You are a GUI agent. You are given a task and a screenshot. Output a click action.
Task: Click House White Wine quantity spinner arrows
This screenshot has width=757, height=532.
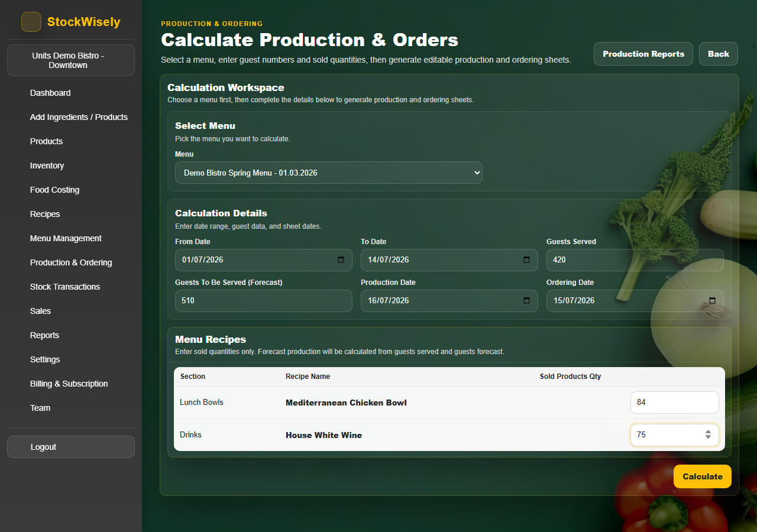(708, 435)
